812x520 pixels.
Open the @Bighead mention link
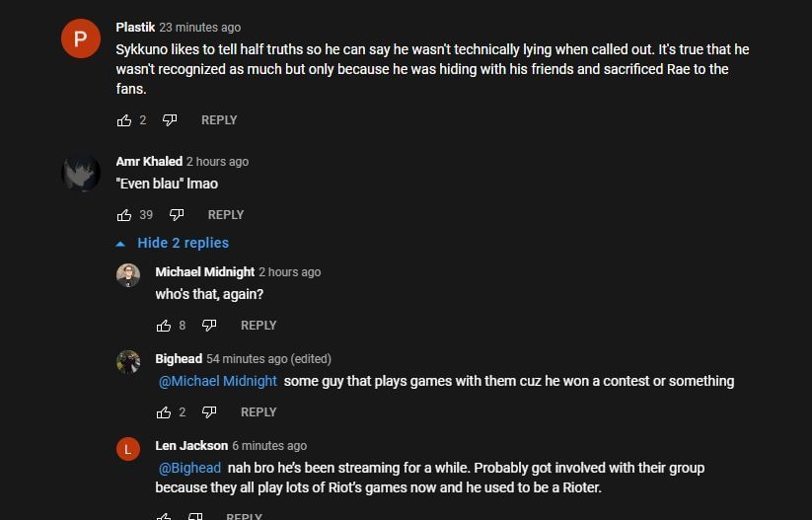click(x=189, y=468)
